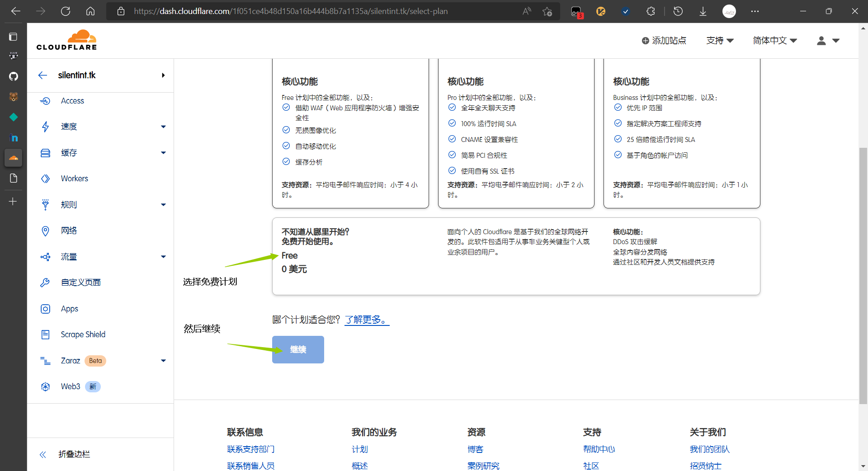The image size is (868, 471).
Task: Open browser extensions puzzle icon
Action: [x=651, y=11]
